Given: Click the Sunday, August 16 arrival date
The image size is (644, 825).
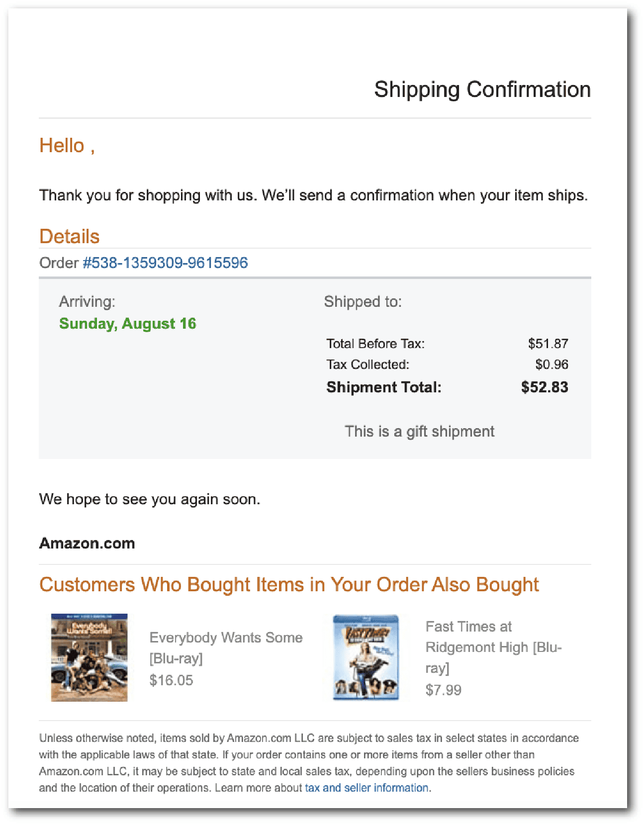Looking at the screenshot, I should click(x=128, y=324).
